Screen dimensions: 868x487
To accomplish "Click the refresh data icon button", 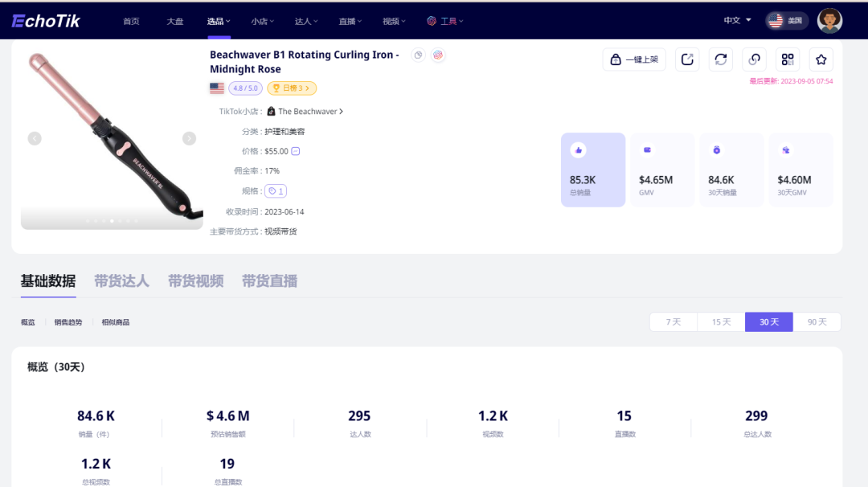I will pos(721,59).
